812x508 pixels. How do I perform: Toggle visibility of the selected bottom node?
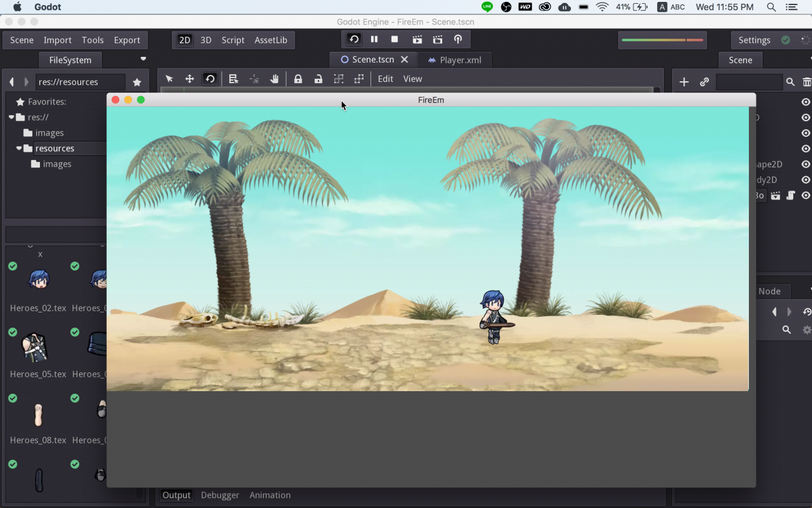point(806,196)
